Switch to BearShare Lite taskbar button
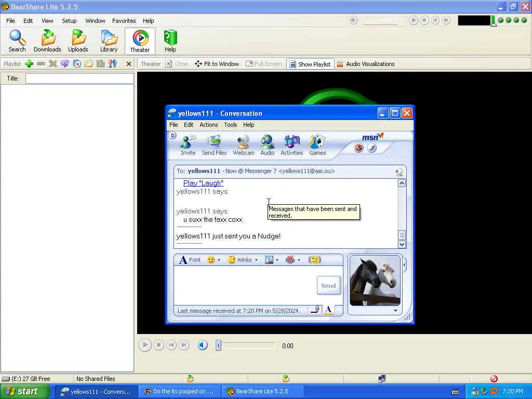The height and width of the screenshot is (399, 532). tap(262, 392)
